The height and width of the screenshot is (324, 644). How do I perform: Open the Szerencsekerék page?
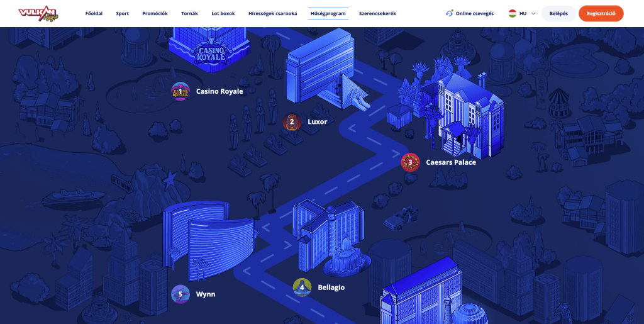(377, 13)
